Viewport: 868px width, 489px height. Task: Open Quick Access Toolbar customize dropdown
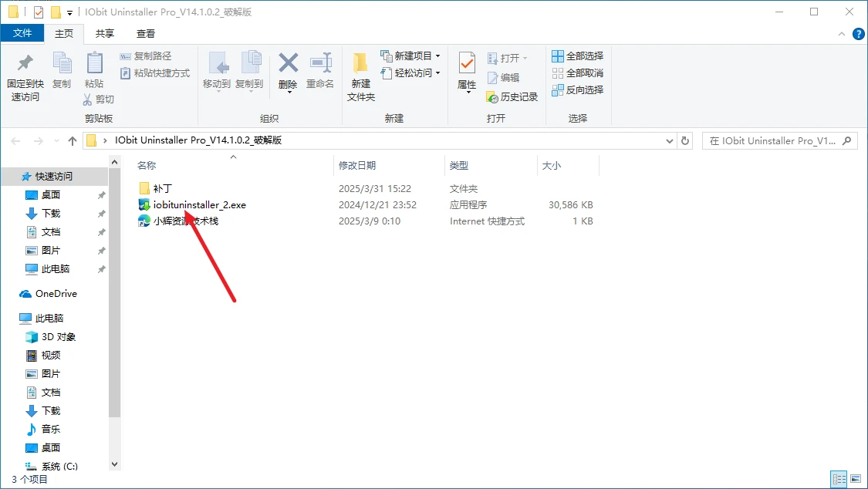[x=69, y=12]
